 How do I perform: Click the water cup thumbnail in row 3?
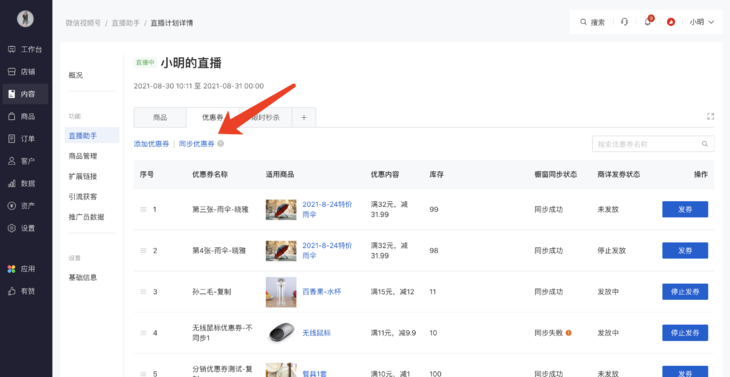coord(281,292)
